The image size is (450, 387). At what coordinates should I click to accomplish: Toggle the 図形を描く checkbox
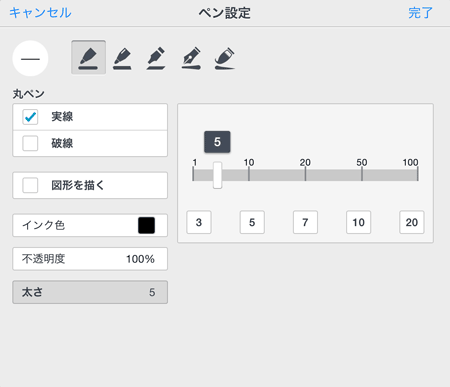[x=30, y=185]
